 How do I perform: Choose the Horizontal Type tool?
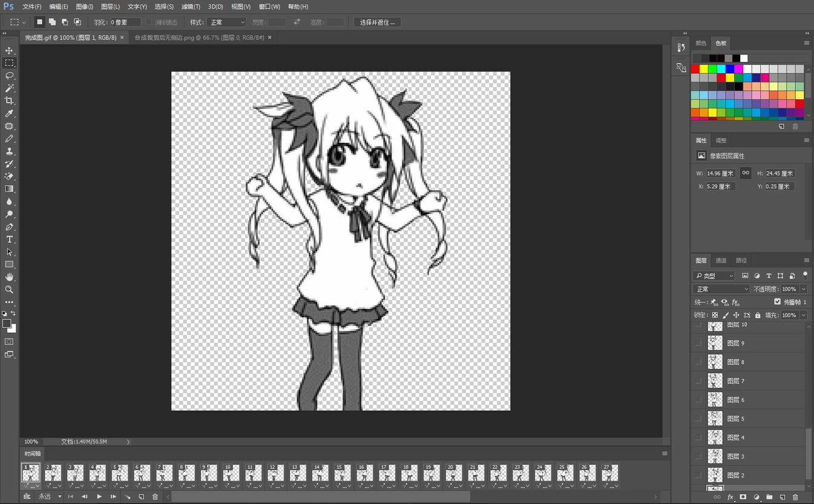click(x=9, y=240)
